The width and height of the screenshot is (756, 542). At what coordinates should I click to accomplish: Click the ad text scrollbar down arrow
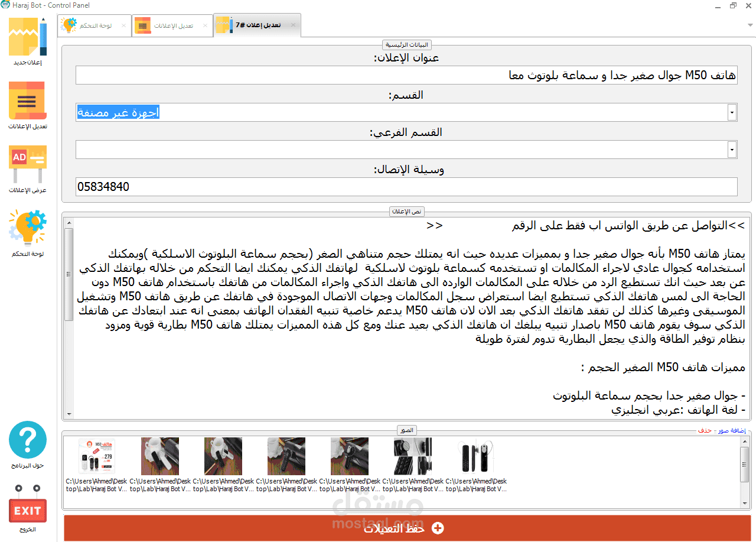[69, 414]
